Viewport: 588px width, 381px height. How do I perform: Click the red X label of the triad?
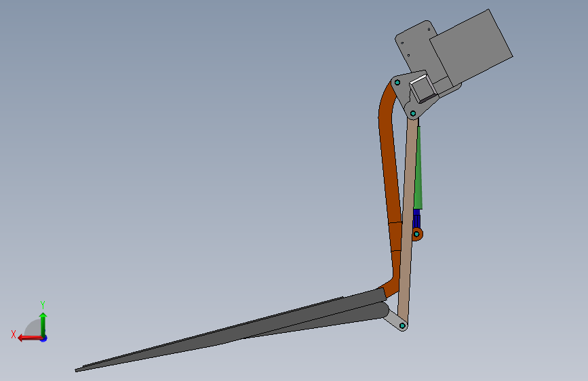pyautogui.click(x=14, y=334)
